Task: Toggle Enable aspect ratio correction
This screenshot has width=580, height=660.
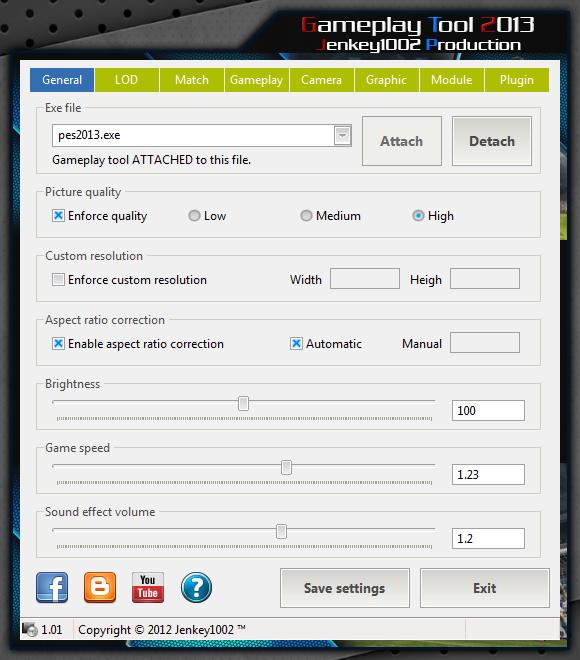Action: pyautogui.click(x=58, y=343)
